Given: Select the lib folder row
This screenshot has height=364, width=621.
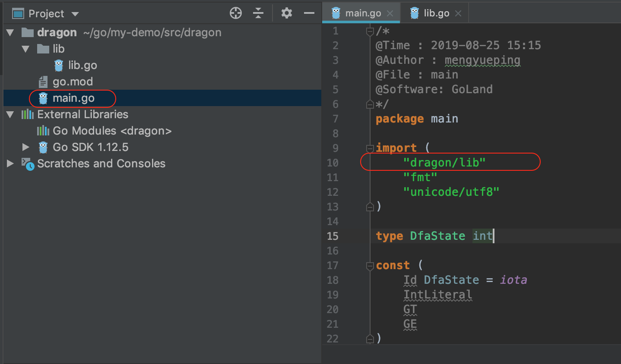Looking at the screenshot, I should pyautogui.click(x=162, y=49).
